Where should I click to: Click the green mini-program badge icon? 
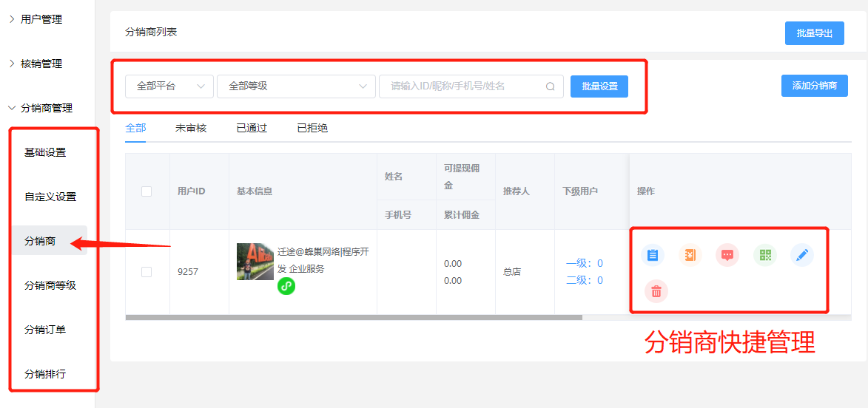286,286
